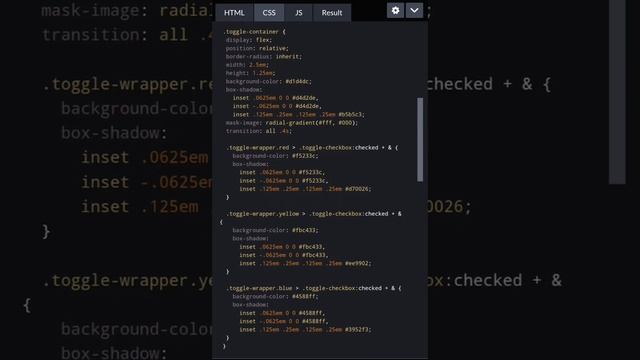This screenshot has width=640, height=360.
Task: Click the 'background-color: #fbc433;' line
Action: (x=275, y=230)
